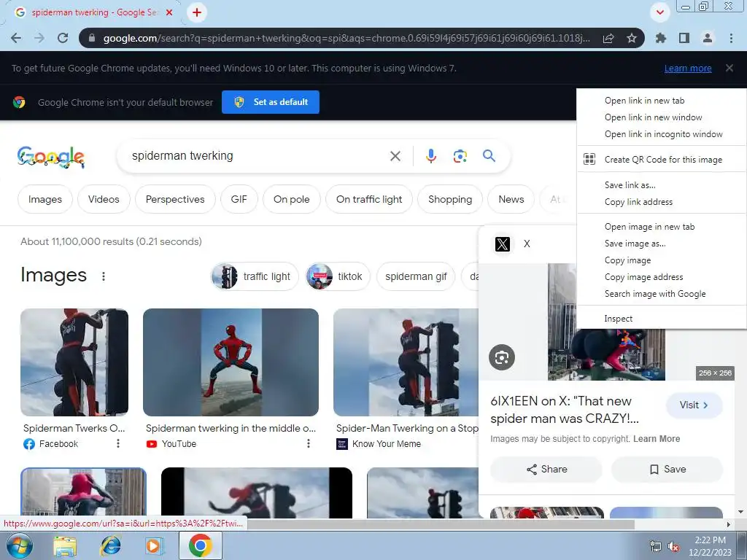The height and width of the screenshot is (560, 747).
Task: Open the copyright Learn More link
Action: click(657, 438)
